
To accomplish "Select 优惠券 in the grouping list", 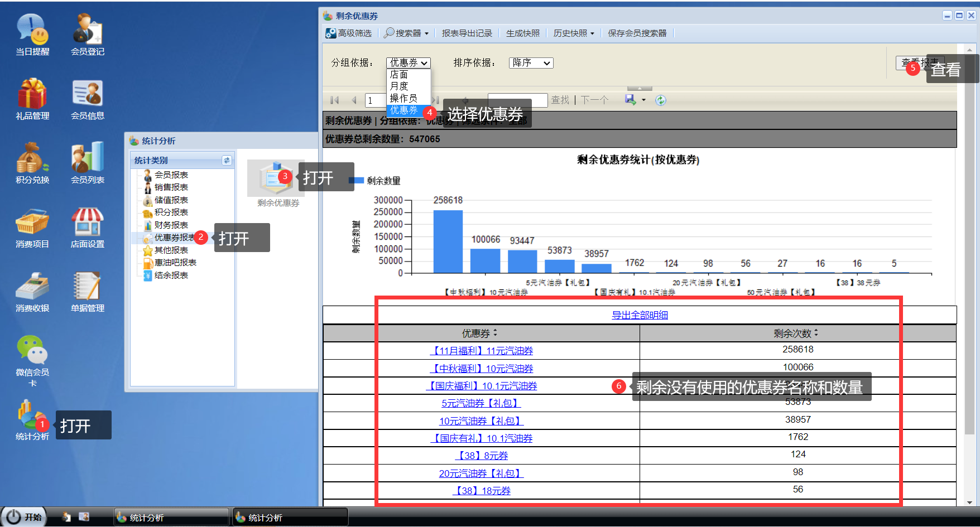I will (x=409, y=110).
